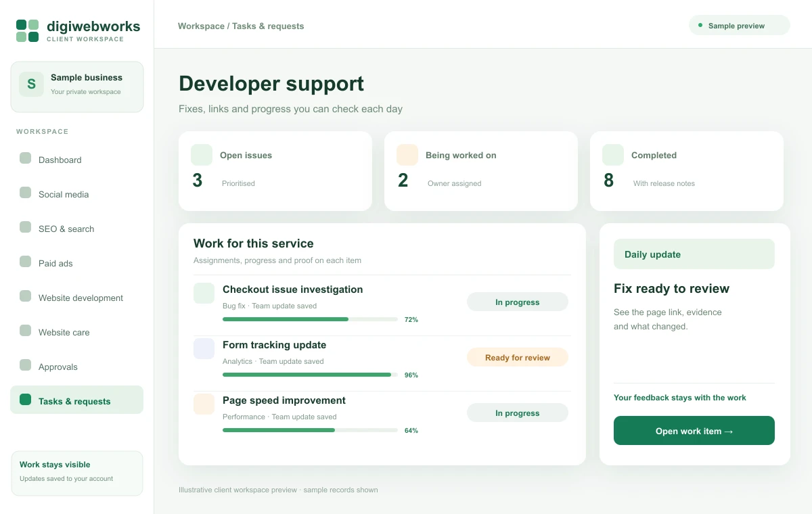Viewport: 812px width, 514px height.
Task: Click the Being worked on card icon
Action: 407,155
